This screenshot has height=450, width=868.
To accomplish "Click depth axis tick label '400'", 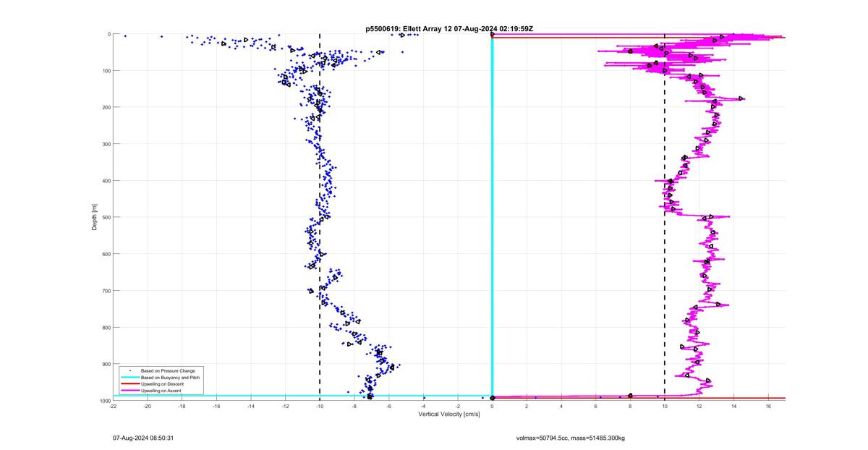I will (x=106, y=181).
